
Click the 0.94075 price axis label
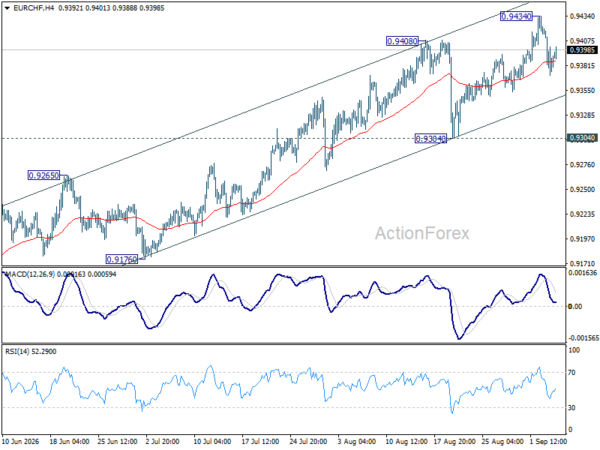coord(582,41)
